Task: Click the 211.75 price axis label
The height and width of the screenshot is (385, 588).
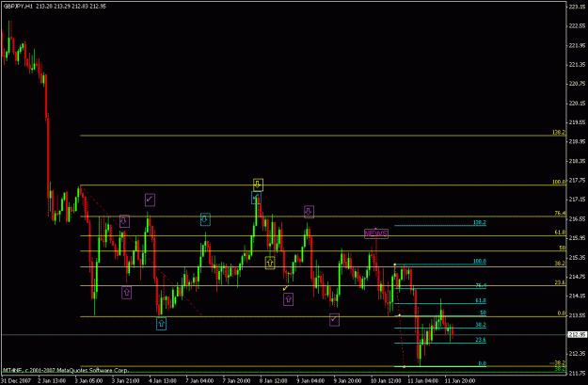Action: [577, 373]
